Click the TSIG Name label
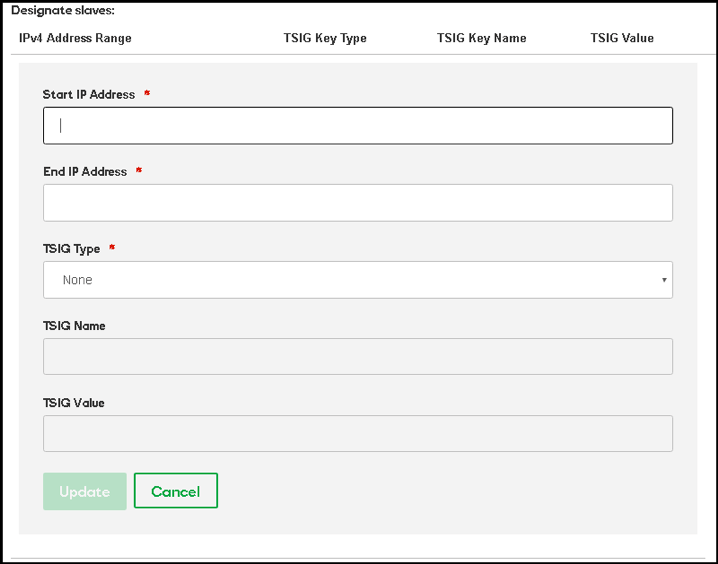This screenshot has height=564, width=718. pyautogui.click(x=74, y=325)
